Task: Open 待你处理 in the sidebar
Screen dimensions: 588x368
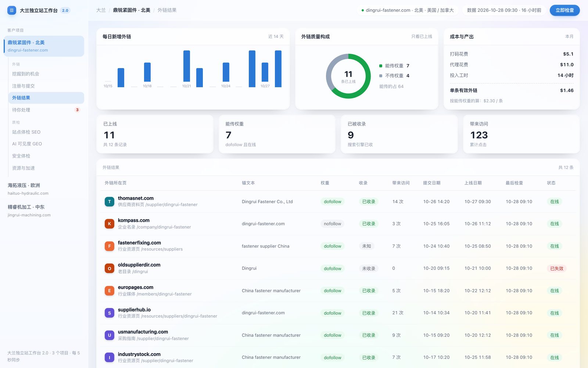Action: (46, 110)
